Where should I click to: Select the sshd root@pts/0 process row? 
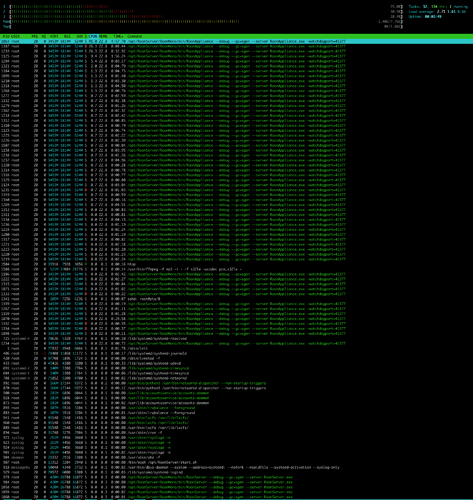pyautogui.click(x=236, y=299)
